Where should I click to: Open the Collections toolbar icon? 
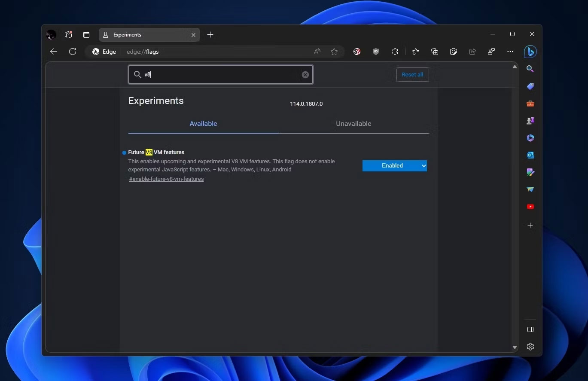pos(435,52)
